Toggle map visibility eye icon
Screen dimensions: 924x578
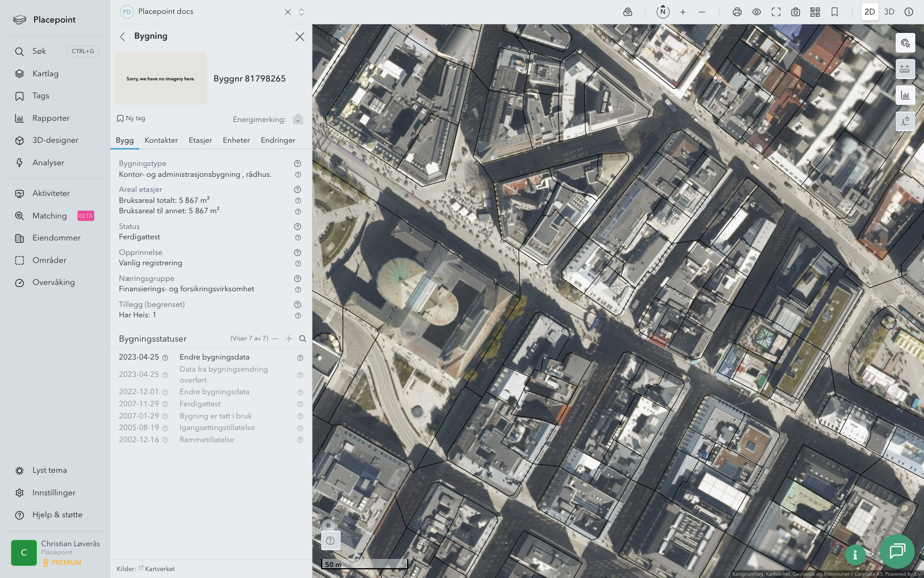click(x=757, y=12)
